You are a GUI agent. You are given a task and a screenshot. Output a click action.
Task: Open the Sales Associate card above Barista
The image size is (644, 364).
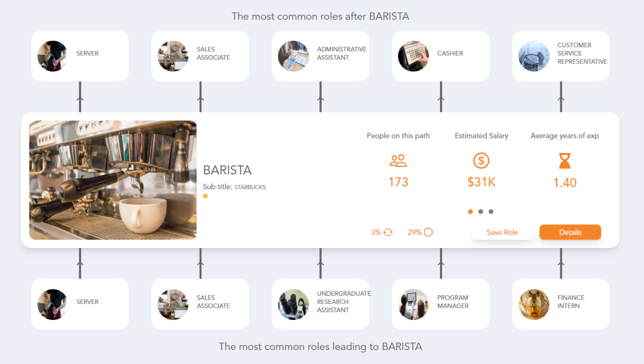pyautogui.click(x=200, y=56)
